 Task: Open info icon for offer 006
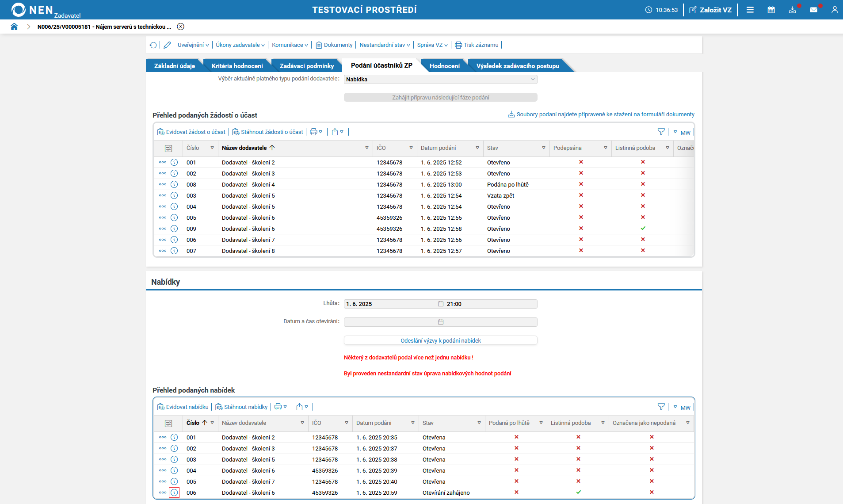(x=174, y=493)
